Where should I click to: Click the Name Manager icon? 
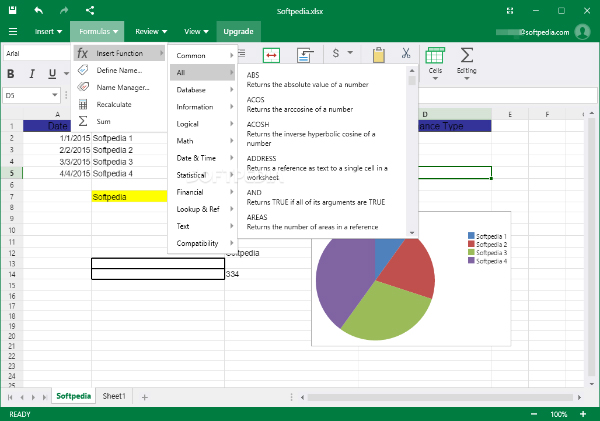tap(84, 87)
